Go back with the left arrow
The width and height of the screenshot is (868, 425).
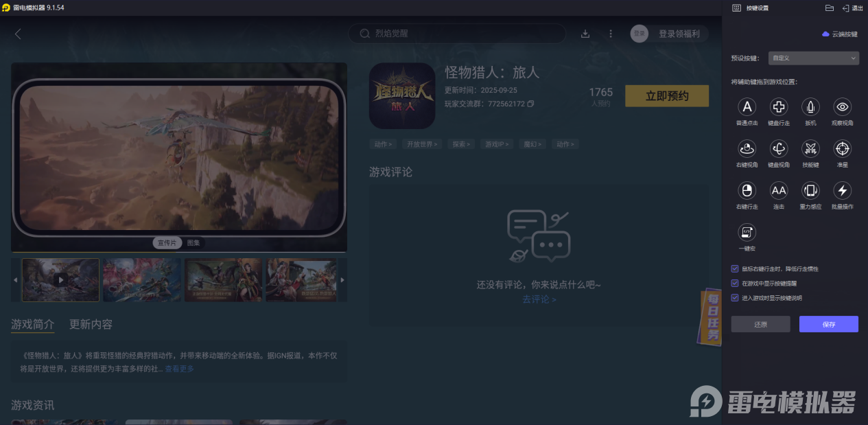point(18,34)
